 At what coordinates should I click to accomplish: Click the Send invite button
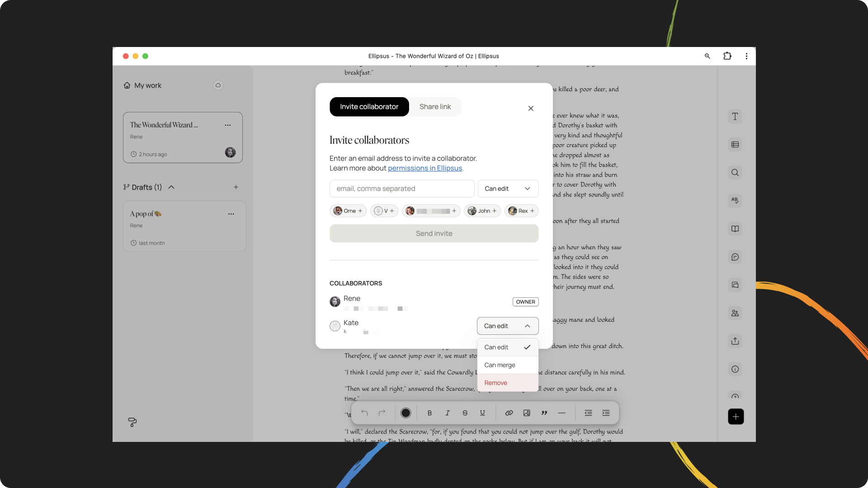pos(434,234)
